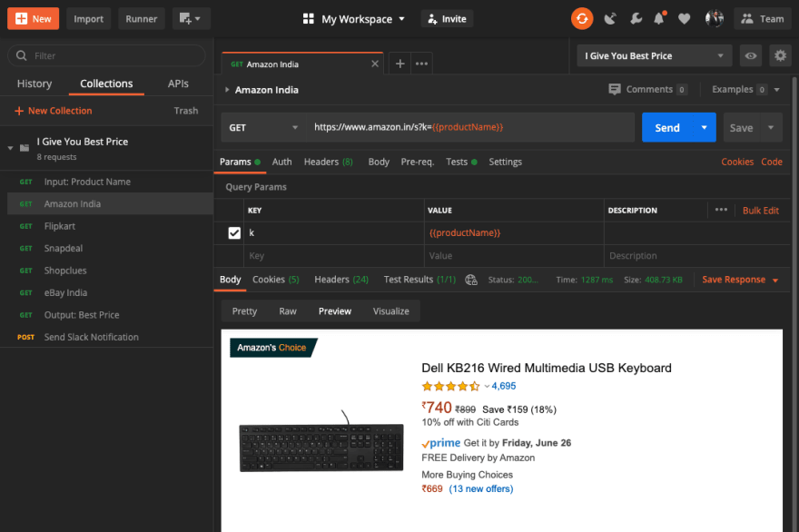Switch response view to Raw
Screen dimensions: 799x532
[x=288, y=310]
